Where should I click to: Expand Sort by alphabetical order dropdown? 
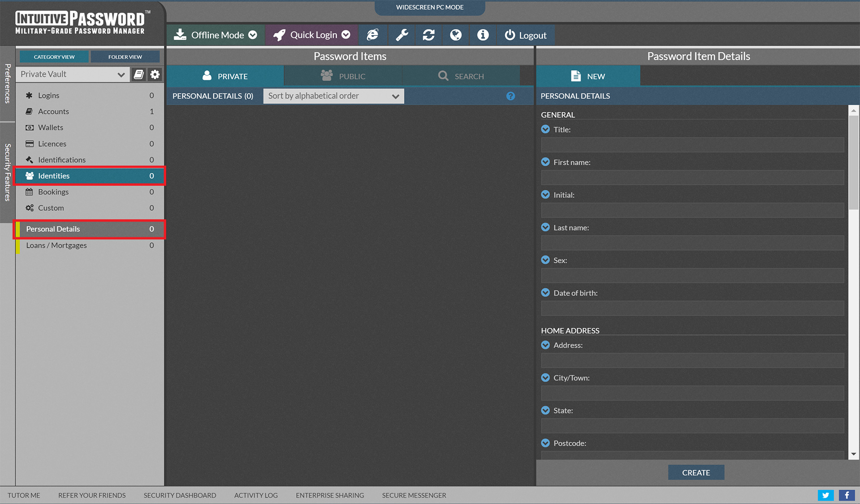point(333,96)
